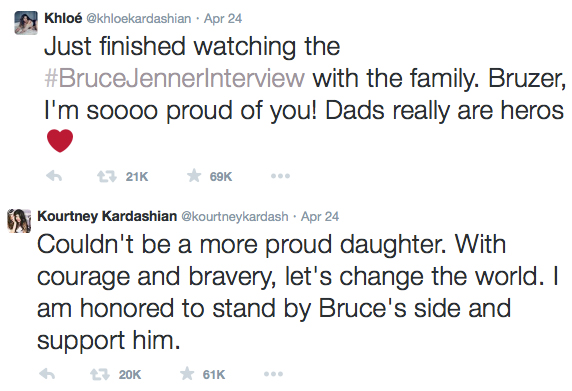The width and height of the screenshot is (572, 391).
Task: Retweet Kourtney's proud daughter tweet
Action: pos(100,374)
